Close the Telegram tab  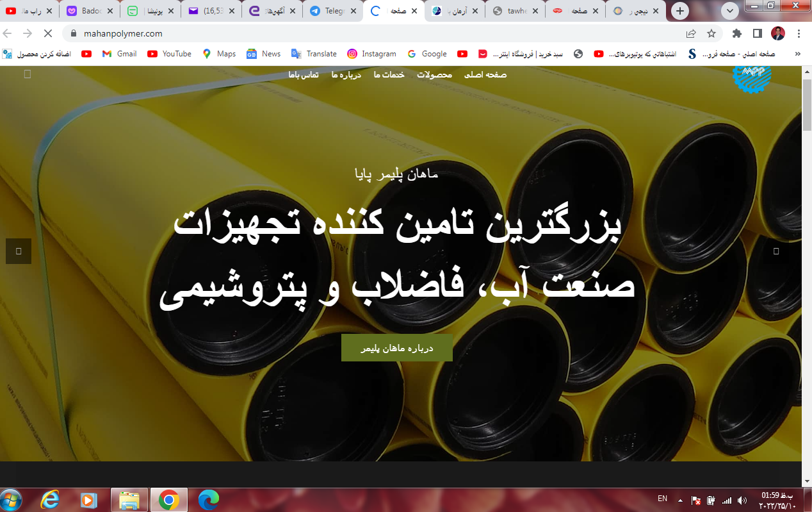click(x=353, y=11)
